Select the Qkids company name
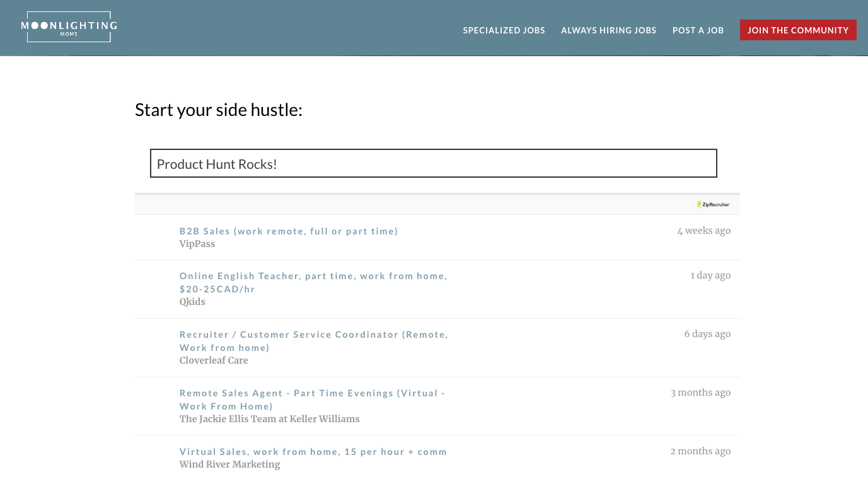The height and width of the screenshot is (477, 868). pyautogui.click(x=192, y=302)
